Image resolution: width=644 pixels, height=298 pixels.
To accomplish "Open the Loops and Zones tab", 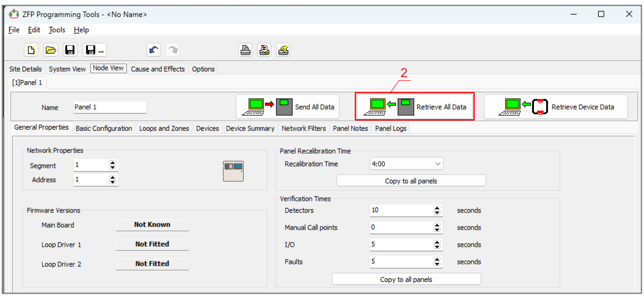I will pos(164,129).
